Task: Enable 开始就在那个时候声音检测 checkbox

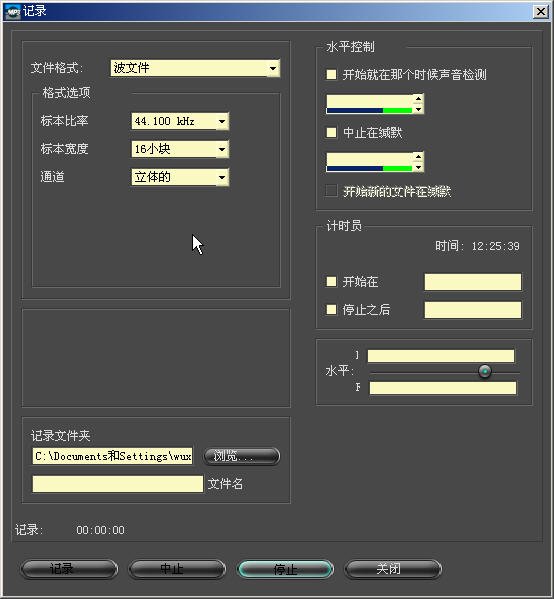Action: [x=331, y=74]
